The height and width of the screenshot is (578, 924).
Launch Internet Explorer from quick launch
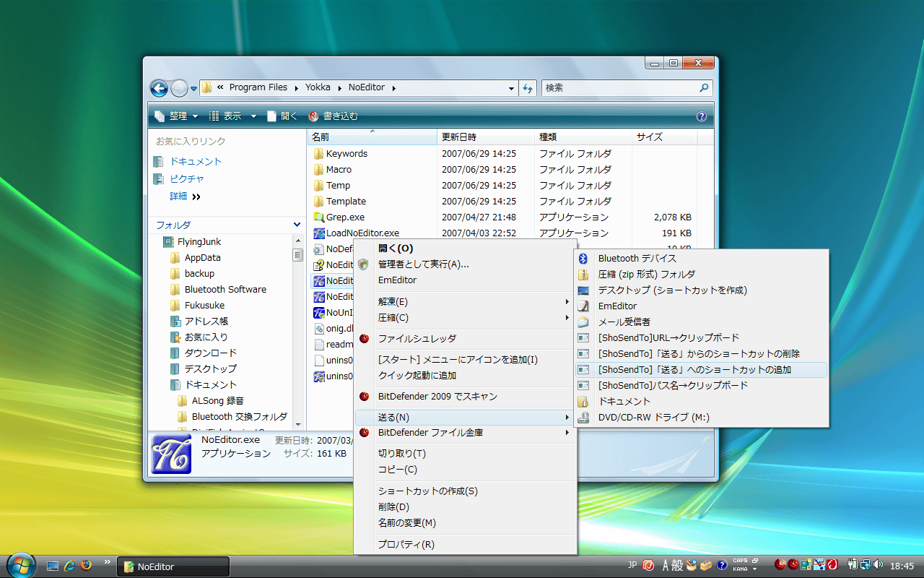[x=70, y=566]
